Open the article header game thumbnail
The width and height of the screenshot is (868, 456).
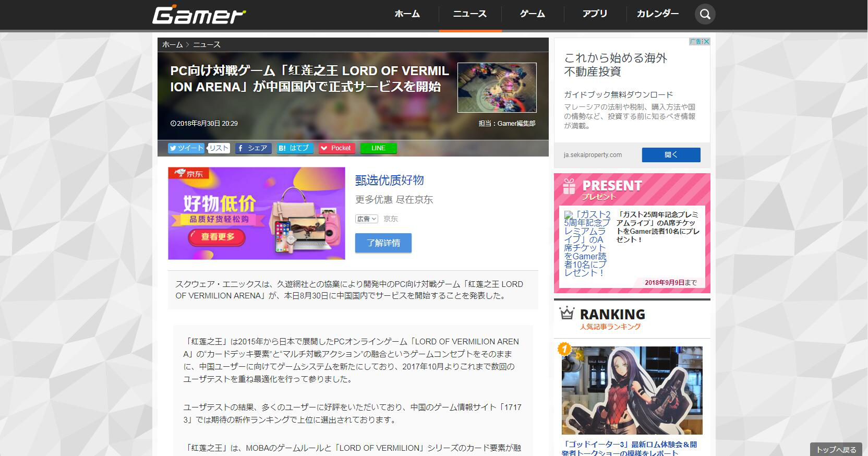497,88
